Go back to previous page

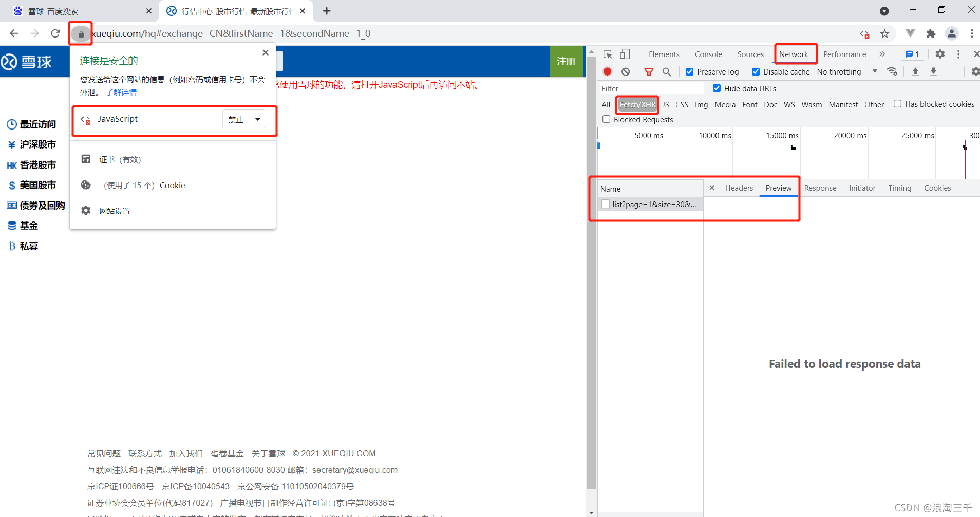pyautogui.click(x=14, y=33)
